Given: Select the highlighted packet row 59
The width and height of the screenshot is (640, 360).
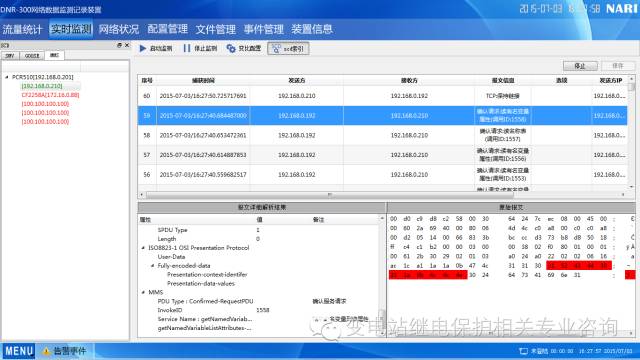Looking at the screenshot, I should pos(382,116).
